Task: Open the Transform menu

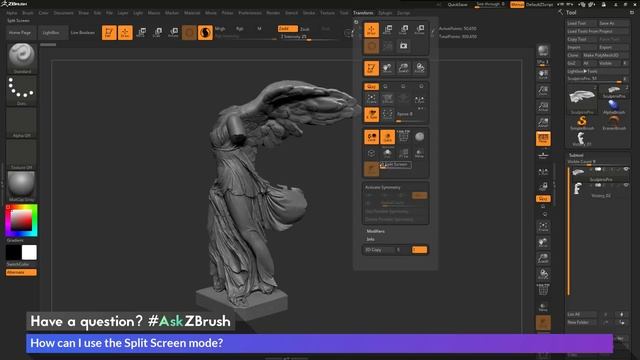Action: tap(363, 13)
